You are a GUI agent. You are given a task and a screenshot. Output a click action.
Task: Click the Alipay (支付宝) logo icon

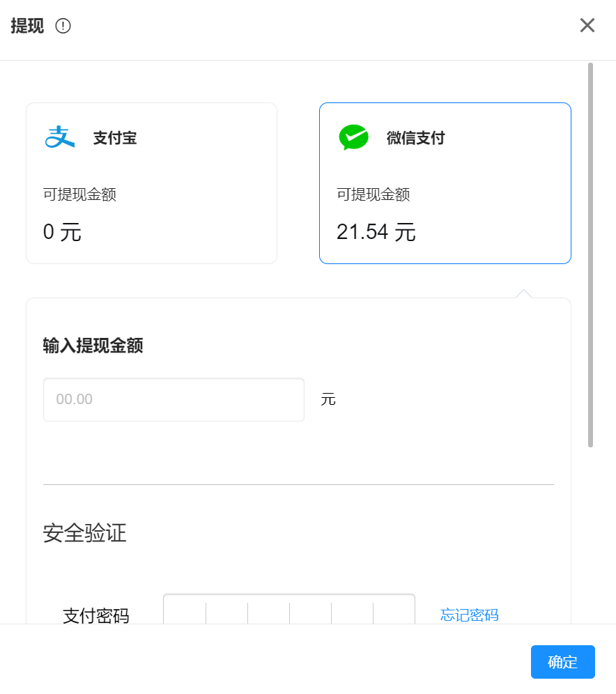coord(59,138)
